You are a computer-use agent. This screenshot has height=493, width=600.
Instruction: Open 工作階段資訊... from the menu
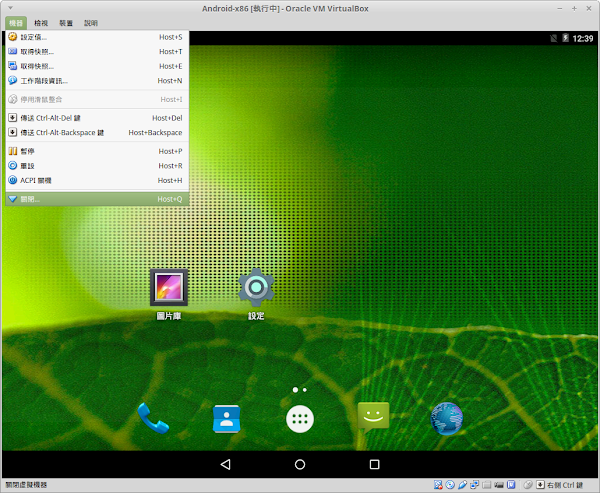pos(97,81)
